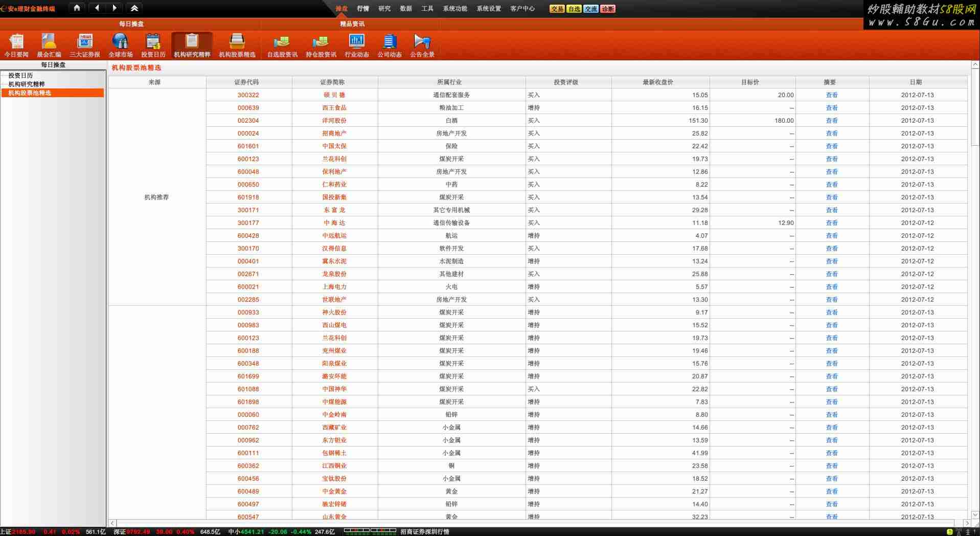This screenshot has height=536, width=980.
Task: Select 机构股票池精选 in the sidebar tree
Action: 53,93
